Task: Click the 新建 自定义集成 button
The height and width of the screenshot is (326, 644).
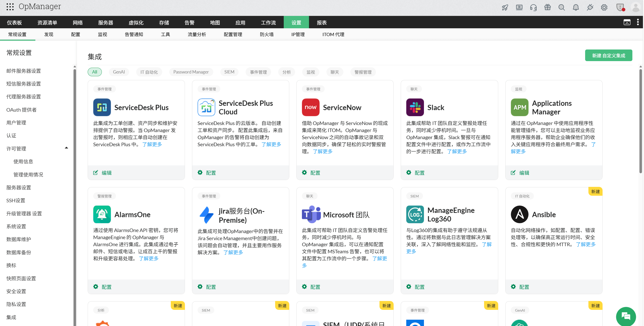Action: point(609,55)
